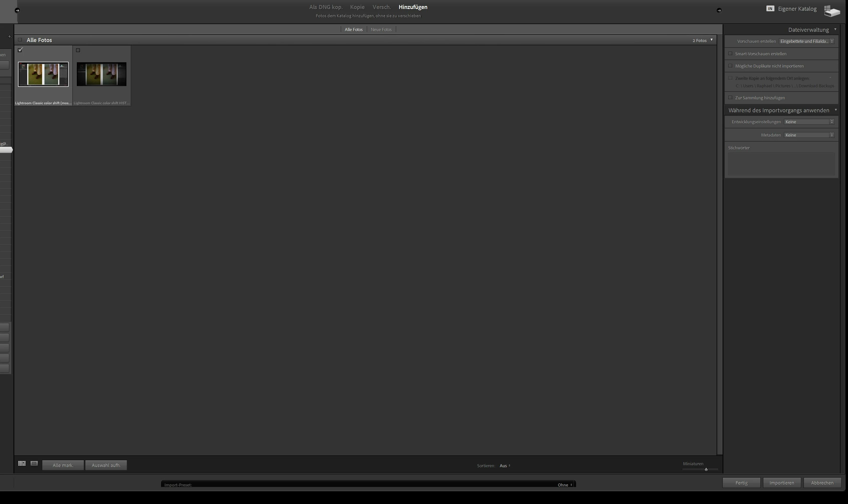
Task: Uncheck the first photo's import checkbox
Action: pyautogui.click(x=20, y=50)
